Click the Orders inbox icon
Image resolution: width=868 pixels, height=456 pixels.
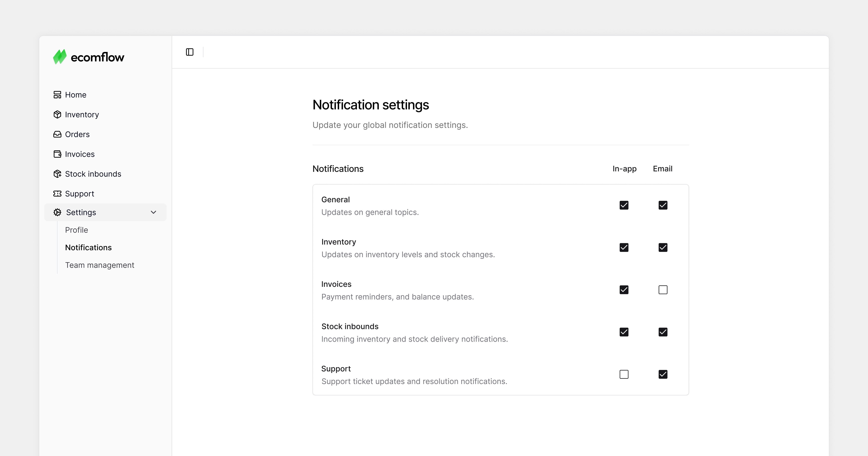[57, 134]
